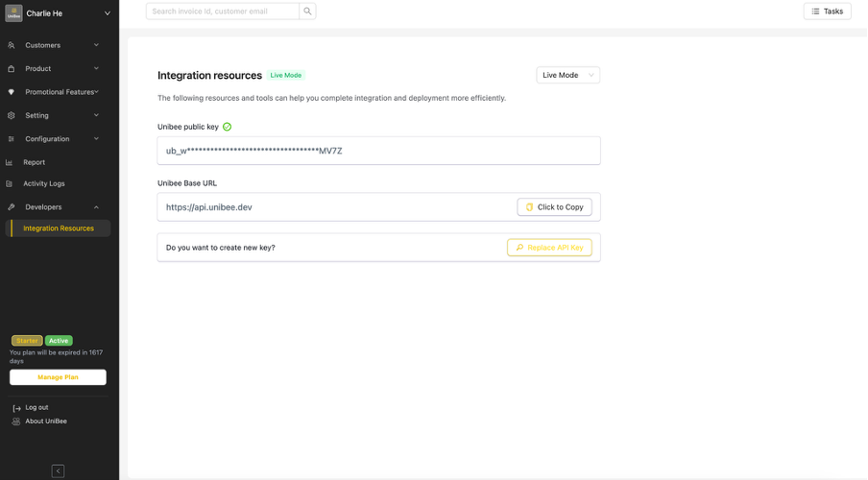Click the green Live Mode tag

pos(285,75)
